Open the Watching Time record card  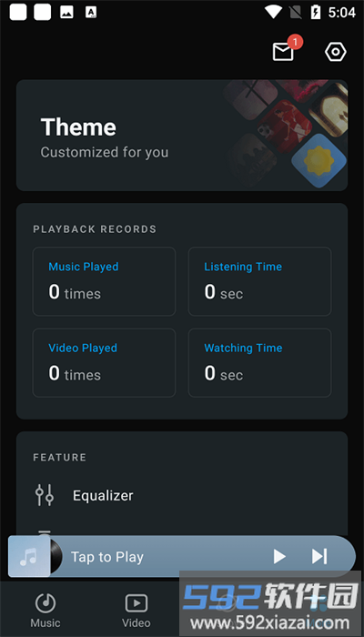click(x=259, y=362)
